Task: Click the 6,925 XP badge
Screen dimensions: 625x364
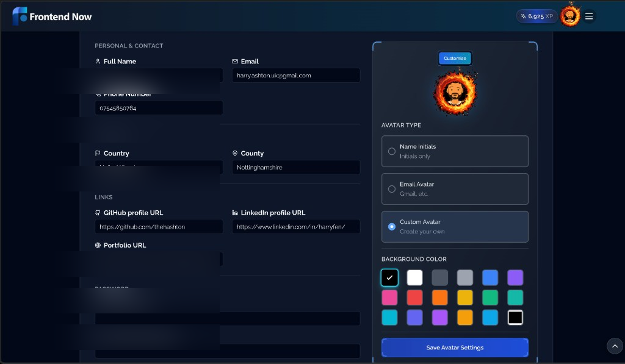Action: 536,16
